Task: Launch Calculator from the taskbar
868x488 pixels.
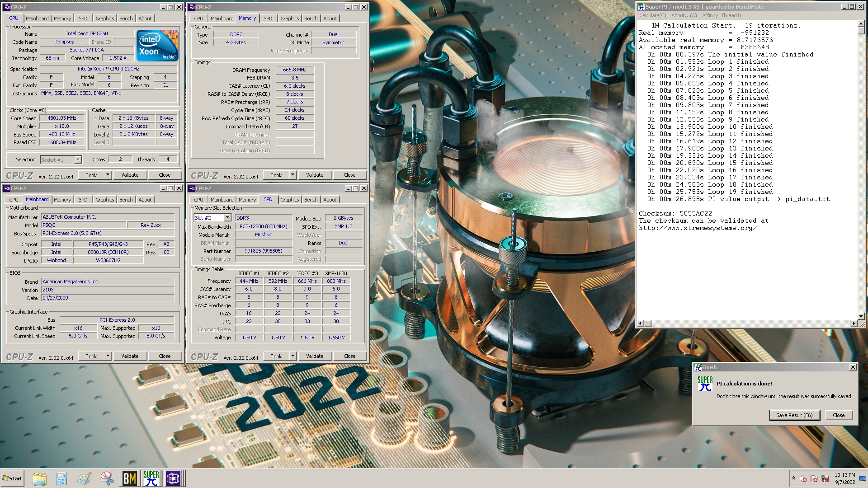Action: (x=61, y=479)
